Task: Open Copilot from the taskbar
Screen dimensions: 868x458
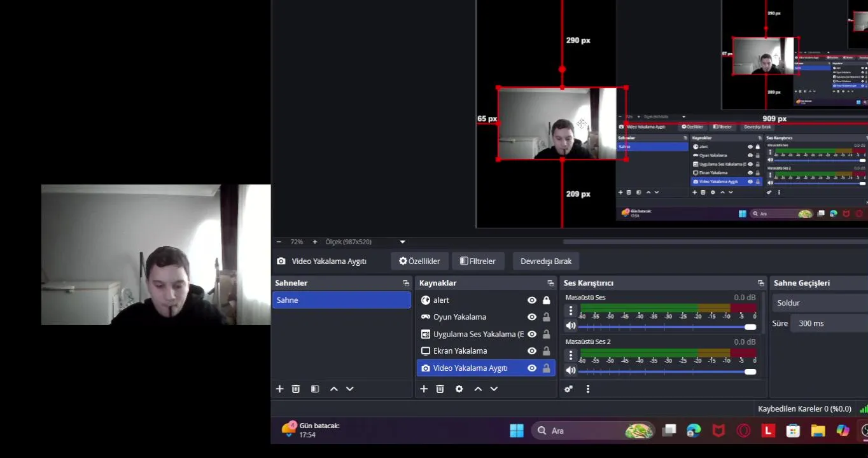Action: pos(843,431)
